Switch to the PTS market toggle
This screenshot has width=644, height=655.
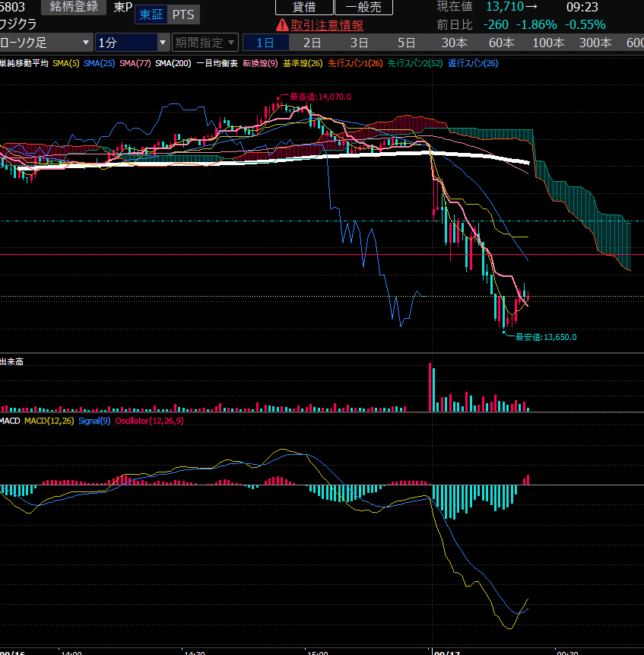182,15
